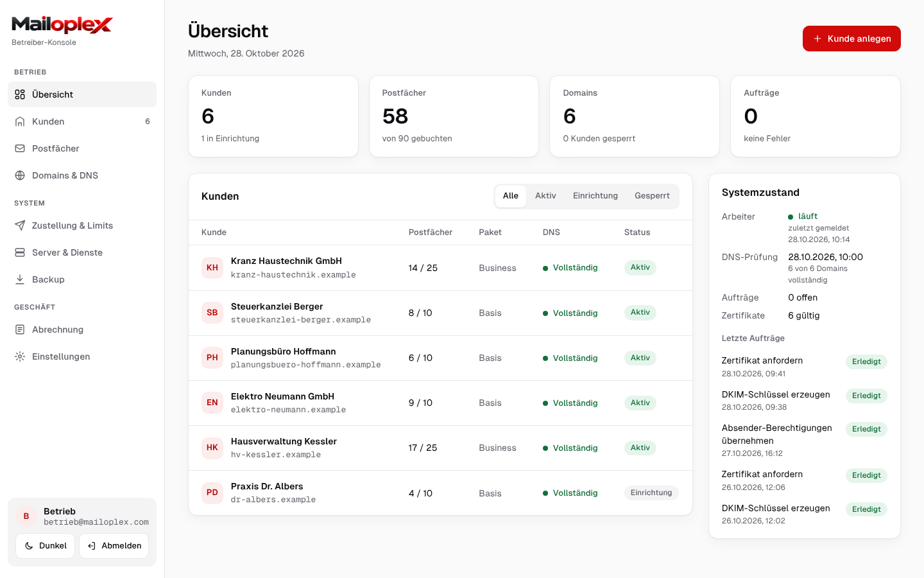Click the Zustellung & Limits paper-plane icon
The width and height of the screenshot is (924, 578).
[x=20, y=225]
